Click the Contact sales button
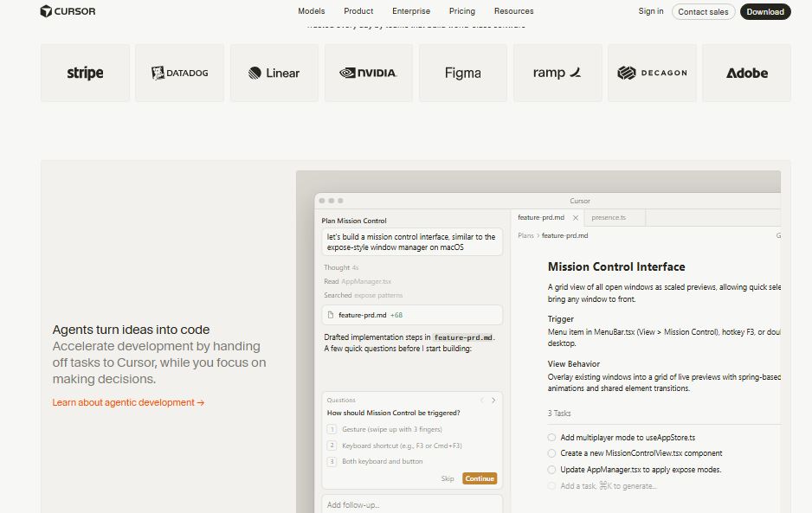The image size is (812, 513). (703, 11)
